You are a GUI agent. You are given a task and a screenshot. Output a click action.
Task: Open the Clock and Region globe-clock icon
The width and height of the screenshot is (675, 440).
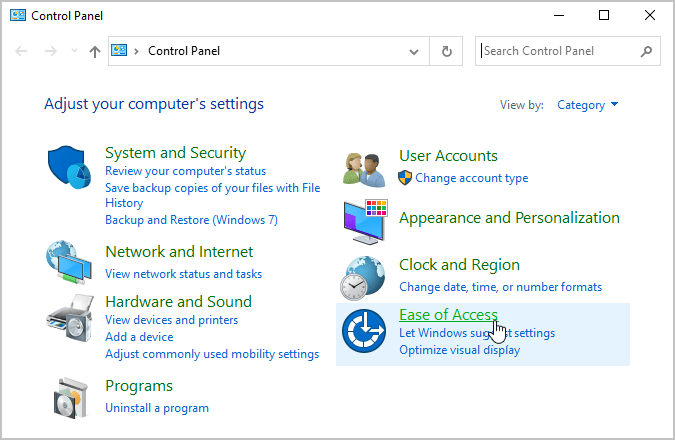[x=362, y=278]
